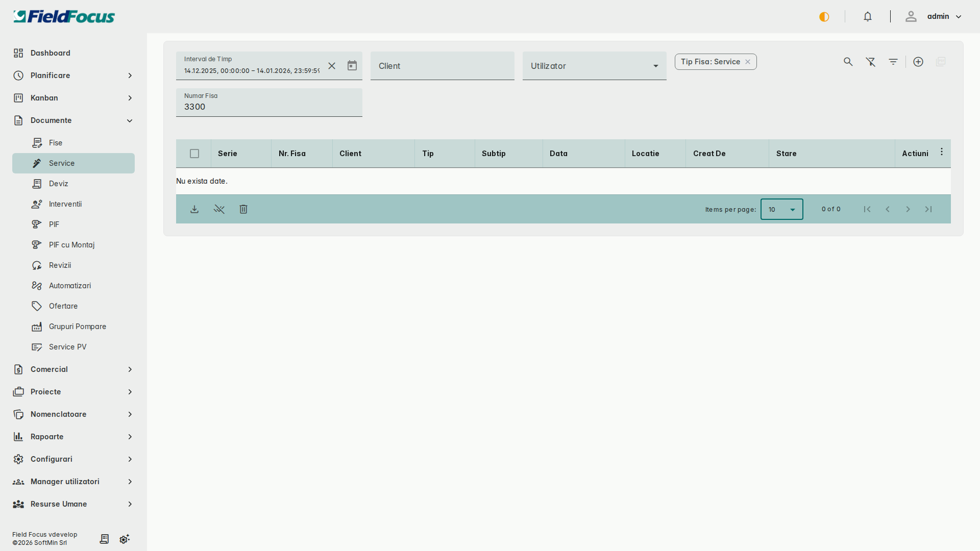Image resolution: width=980 pixels, height=551 pixels.
Task: Open the items per page dropdown
Action: (781, 209)
